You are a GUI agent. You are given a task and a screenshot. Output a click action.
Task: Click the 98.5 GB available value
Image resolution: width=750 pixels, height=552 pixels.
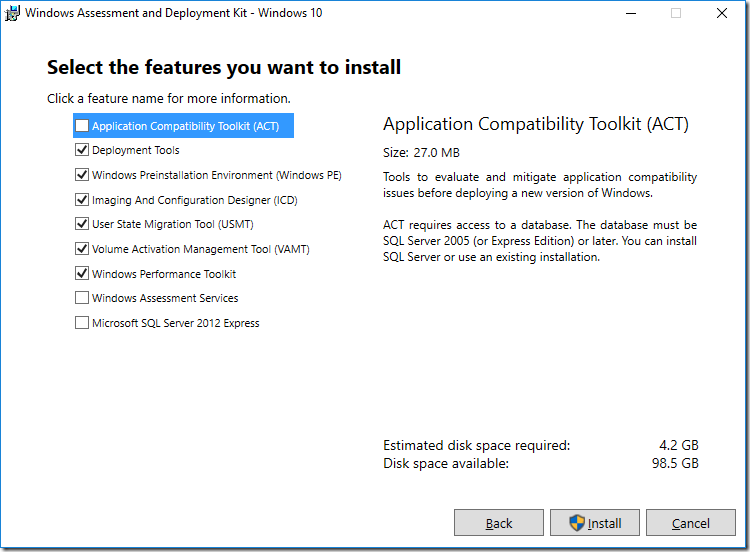coord(675,463)
